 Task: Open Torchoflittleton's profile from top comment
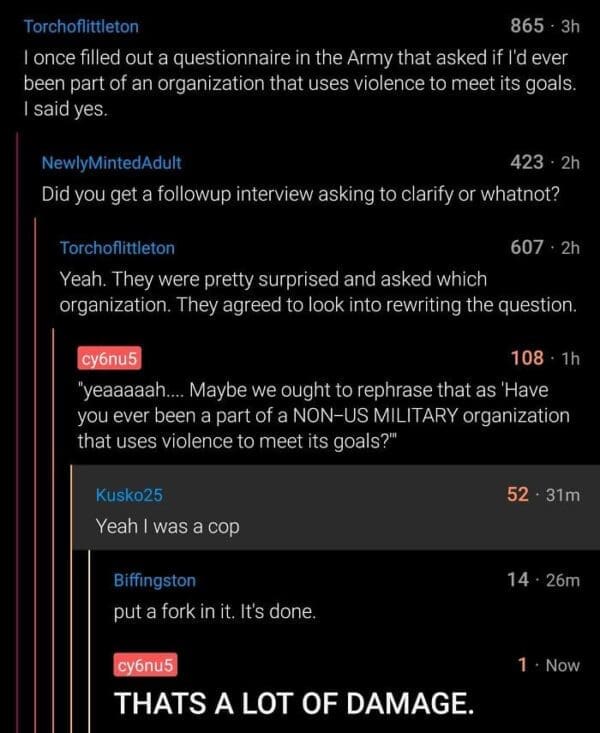tap(81, 27)
